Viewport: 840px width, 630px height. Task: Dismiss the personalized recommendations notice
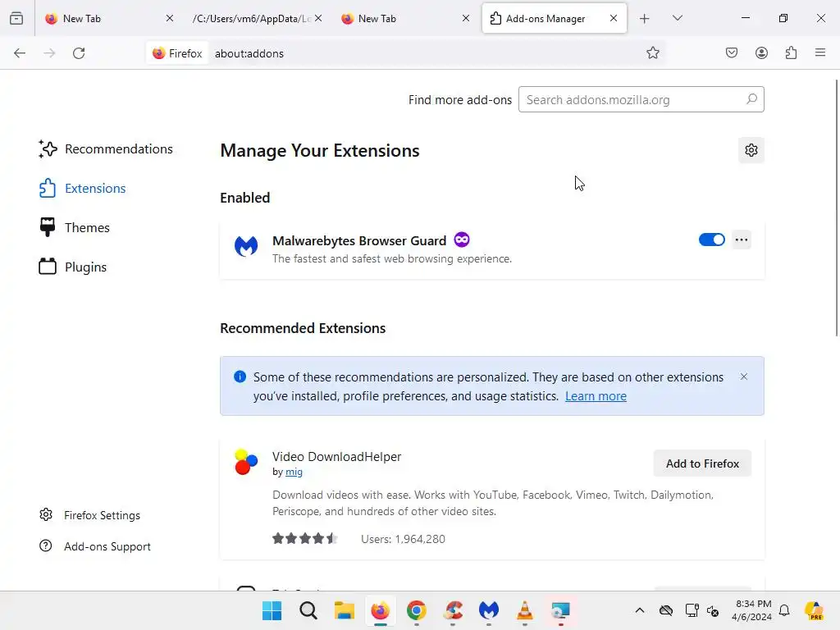click(743, 377)
